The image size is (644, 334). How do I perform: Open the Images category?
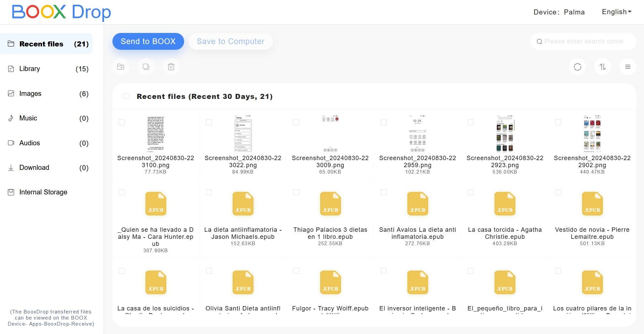click(30, 94)
